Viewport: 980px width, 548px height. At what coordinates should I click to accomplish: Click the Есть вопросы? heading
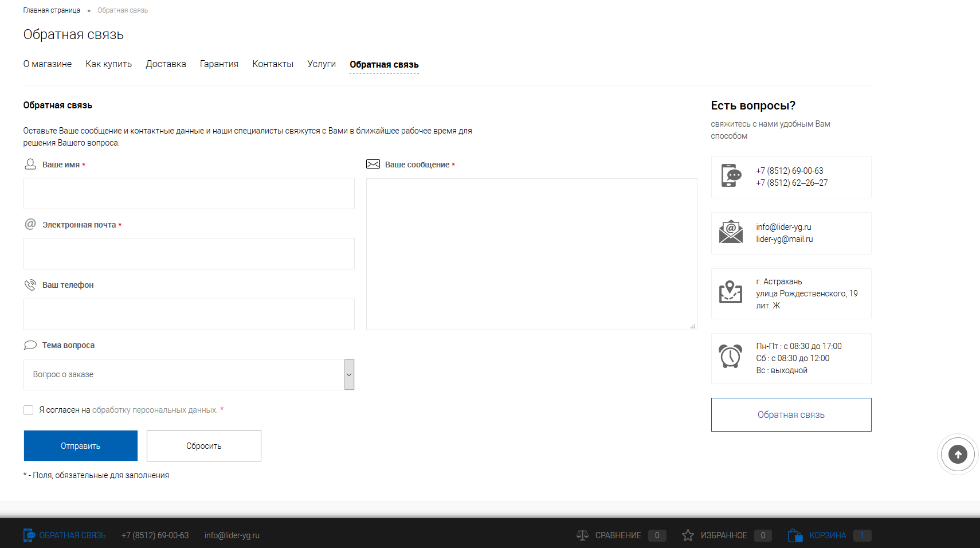[x=753, y=105]
